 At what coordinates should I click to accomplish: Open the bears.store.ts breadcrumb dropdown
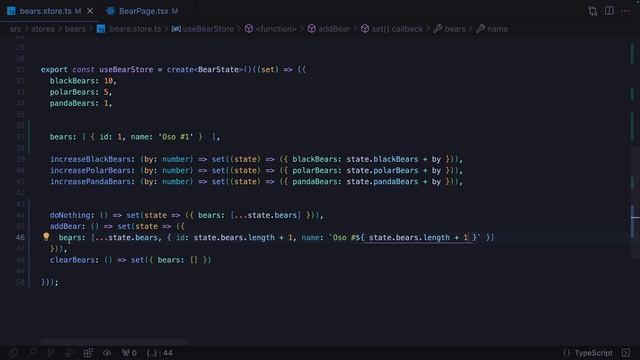(x=135, y=29)
